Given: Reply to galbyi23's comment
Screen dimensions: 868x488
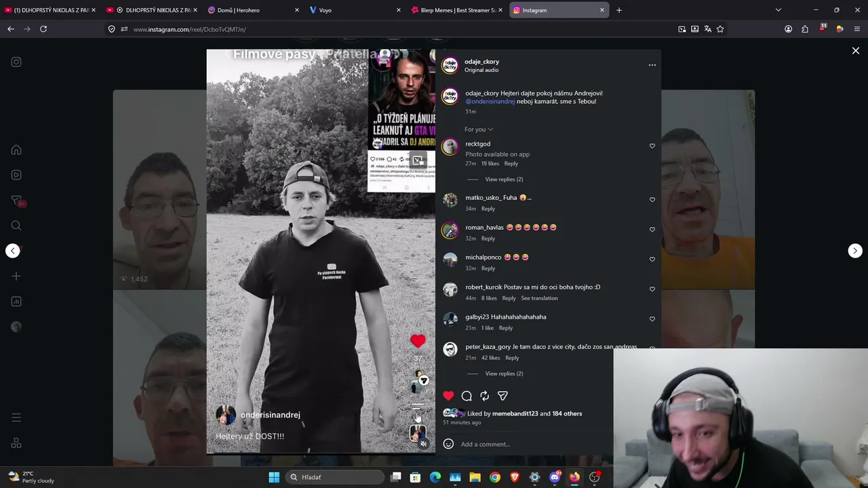Looking at the screenshot, I should pos(506,328).
